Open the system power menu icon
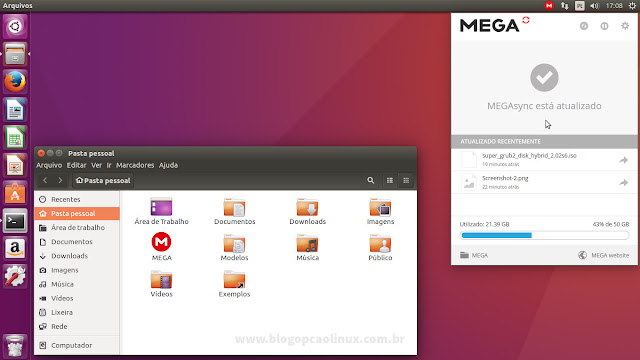 (632, 6)
